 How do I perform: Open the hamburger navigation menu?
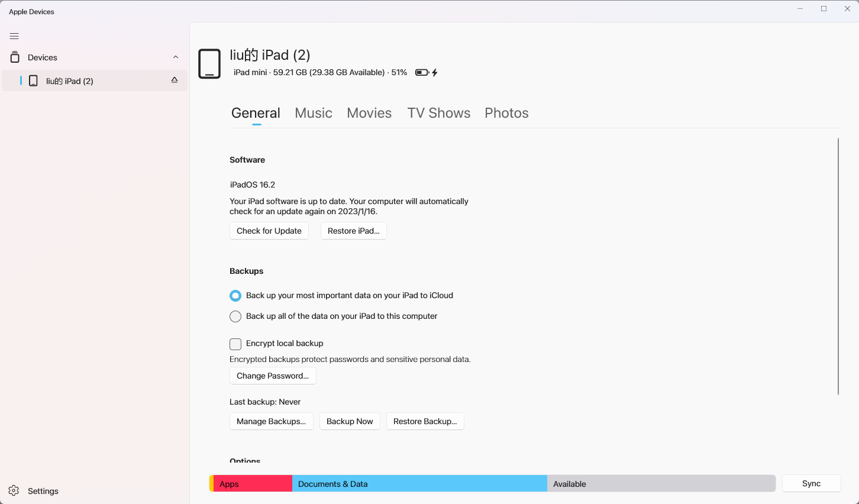point(14,36)
